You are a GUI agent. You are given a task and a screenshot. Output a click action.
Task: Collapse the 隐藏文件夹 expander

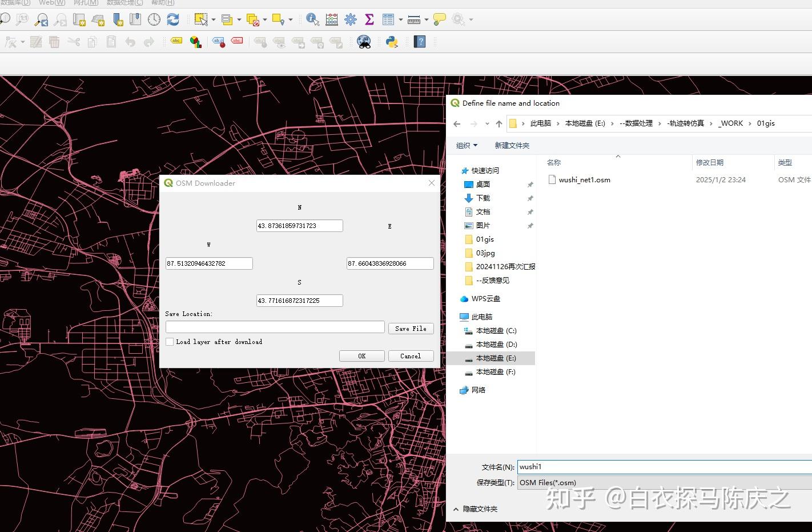coord(475,509)
